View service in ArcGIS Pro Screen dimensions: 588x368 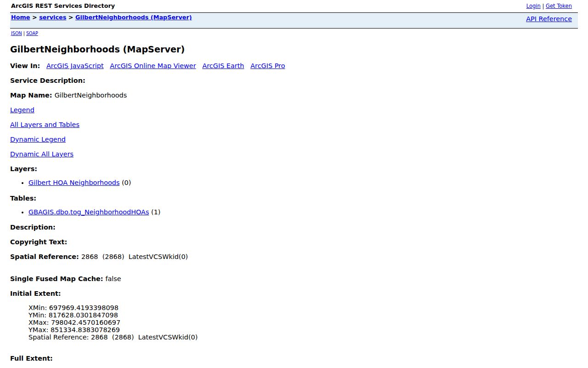tap(268, 66)
